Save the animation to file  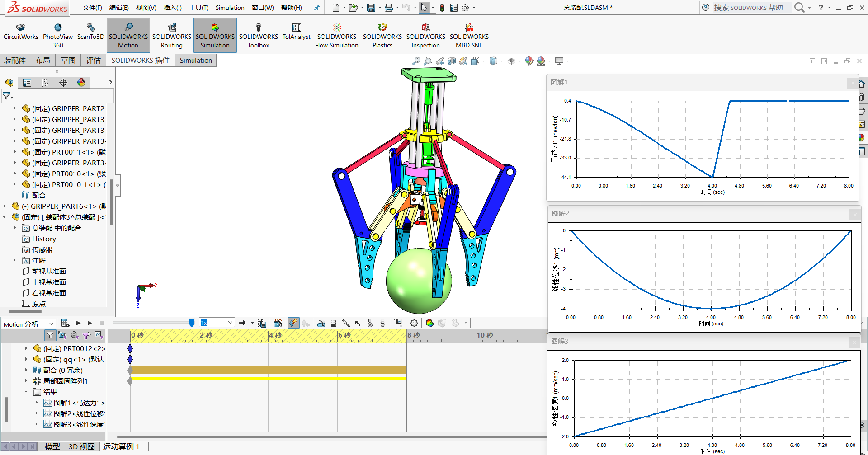click(x=262, y=323)
